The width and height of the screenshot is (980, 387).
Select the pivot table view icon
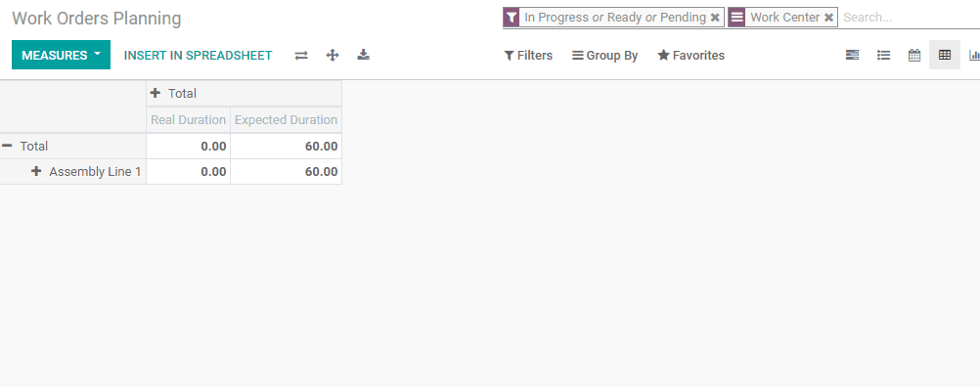(x=945, y=55)
